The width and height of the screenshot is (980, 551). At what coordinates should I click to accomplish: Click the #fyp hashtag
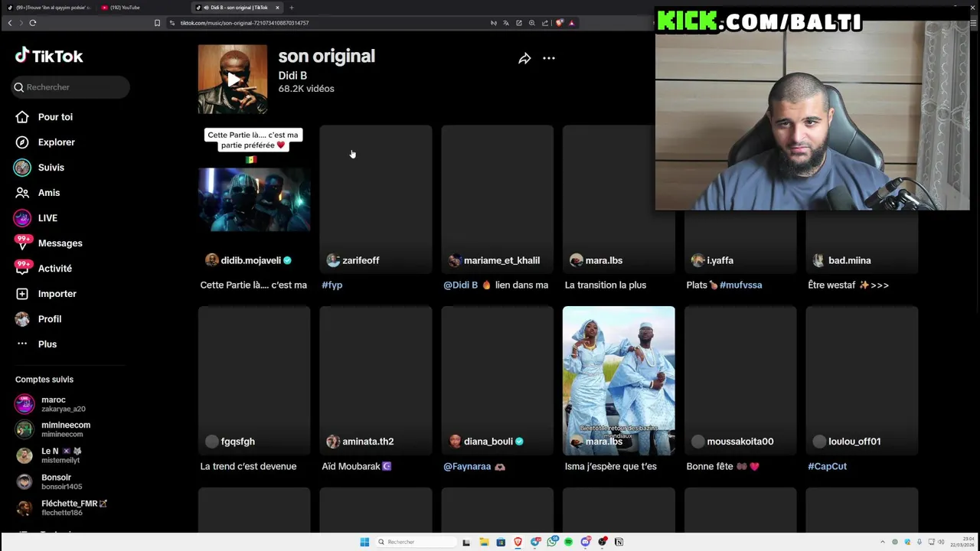pos(332,285)
